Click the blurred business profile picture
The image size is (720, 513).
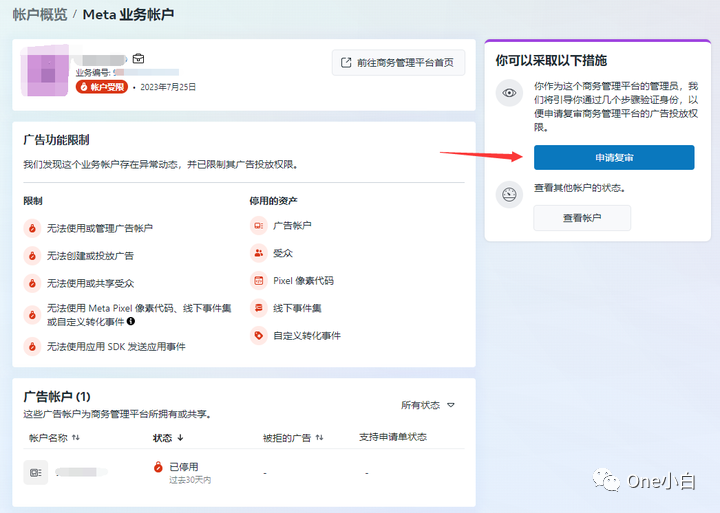click(x=45, y=70)
